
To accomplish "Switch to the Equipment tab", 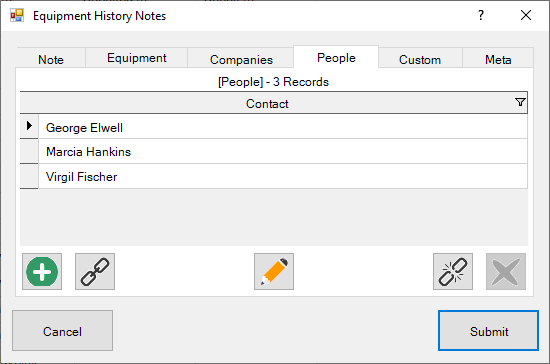I will click(x=137, y=58).
